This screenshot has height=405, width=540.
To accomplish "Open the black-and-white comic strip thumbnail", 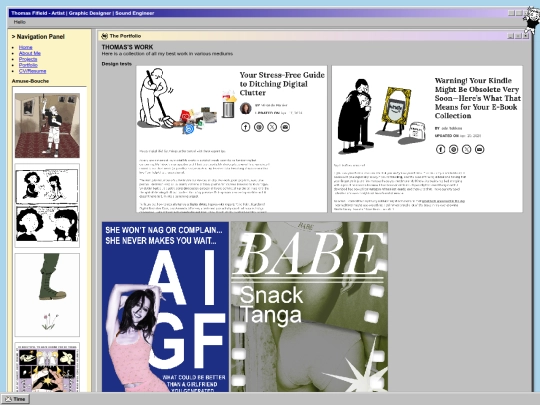I will pos(47,206).
